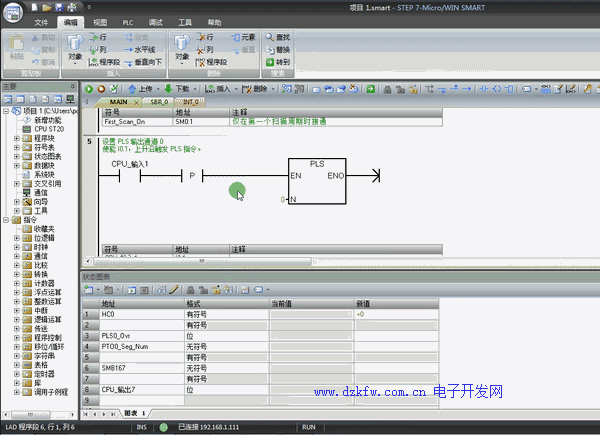This screenshot has height=435, width=600.
Task: Click the Find (查找) magnifier button
Action: point(278,37)
